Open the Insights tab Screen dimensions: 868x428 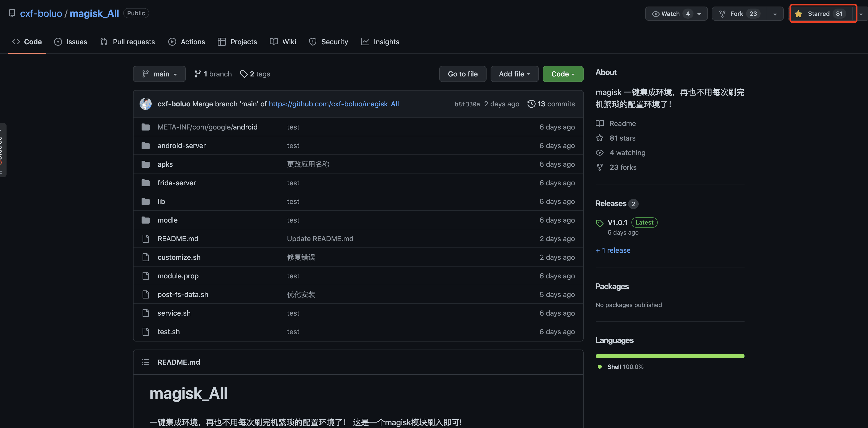[x=380, y=42]
